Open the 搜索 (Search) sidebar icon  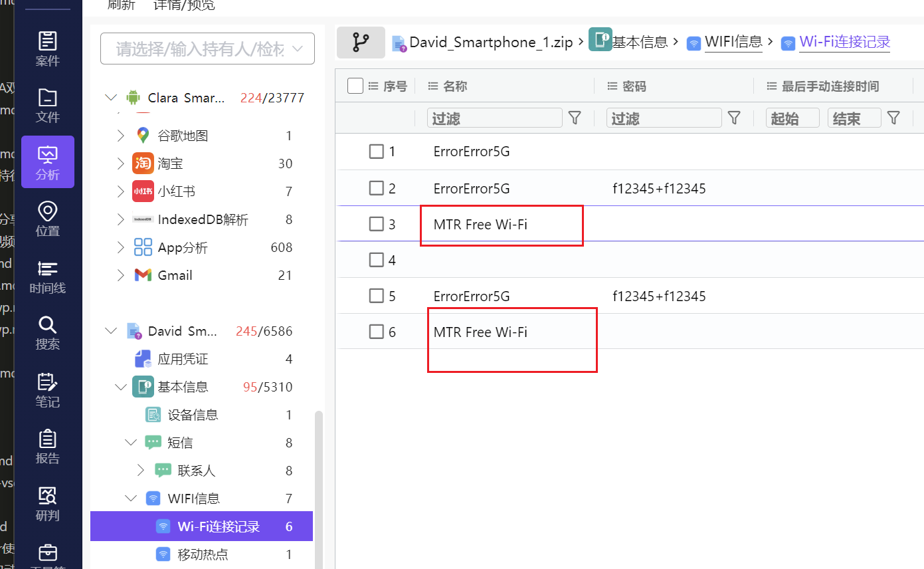coord(47,333)
